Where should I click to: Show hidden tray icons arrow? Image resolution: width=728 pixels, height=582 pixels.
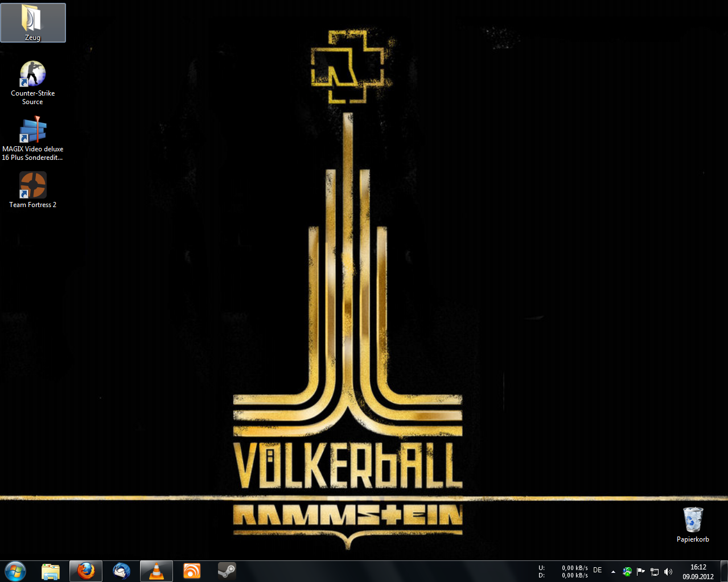pos(613,572)
